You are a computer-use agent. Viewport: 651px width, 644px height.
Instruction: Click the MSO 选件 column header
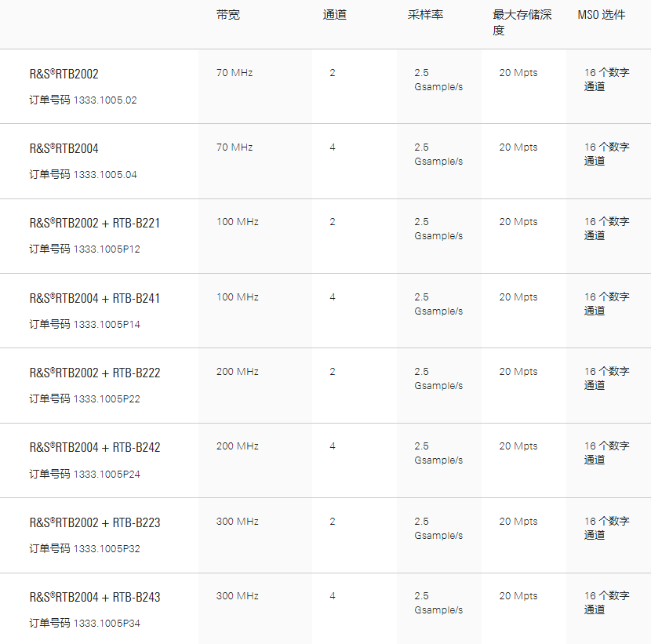[602, 15]
